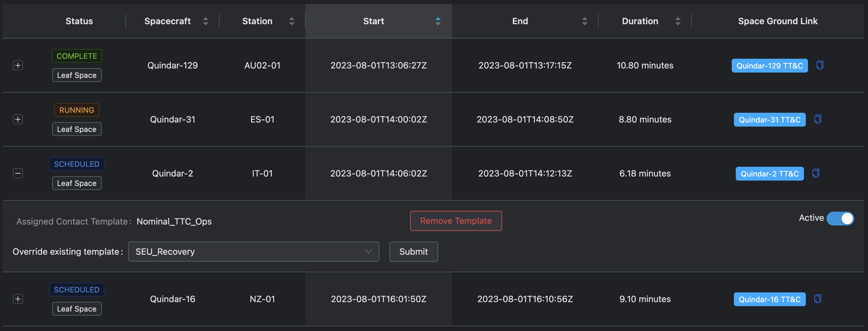The image size is (868, 331).
Task: Open the override template dropdown
Action: pyautogui.click(x=253, y=252)
